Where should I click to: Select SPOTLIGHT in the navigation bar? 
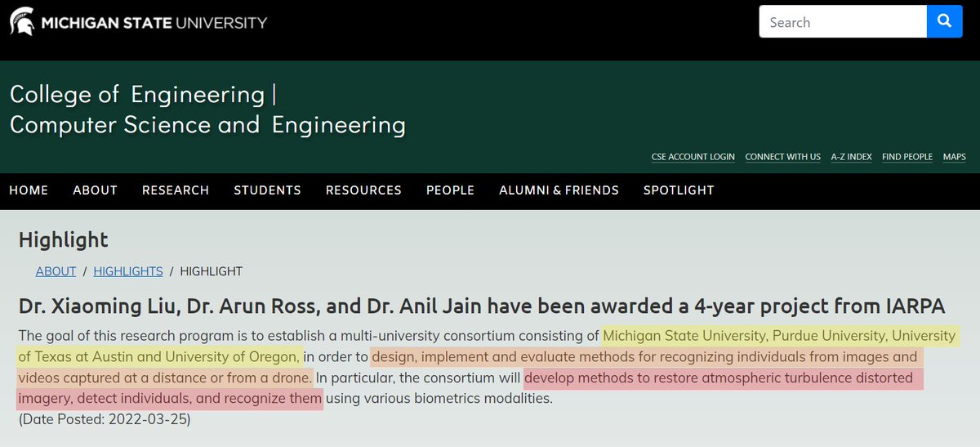(x=679, y=190)
